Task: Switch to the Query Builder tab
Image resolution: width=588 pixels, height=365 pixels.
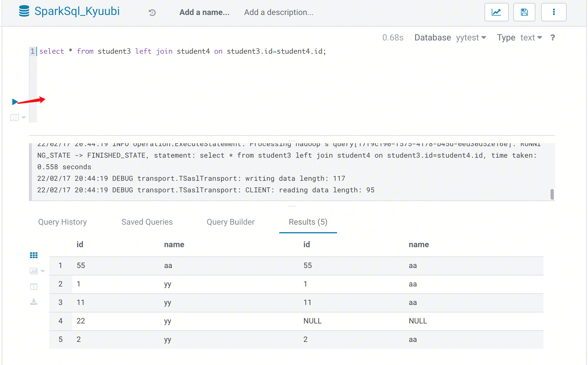Action: coord(230,222)
